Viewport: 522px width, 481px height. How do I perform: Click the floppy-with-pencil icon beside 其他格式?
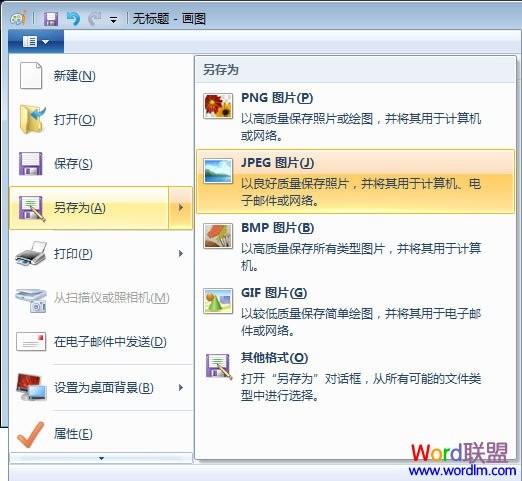click(x=219, y=366)
